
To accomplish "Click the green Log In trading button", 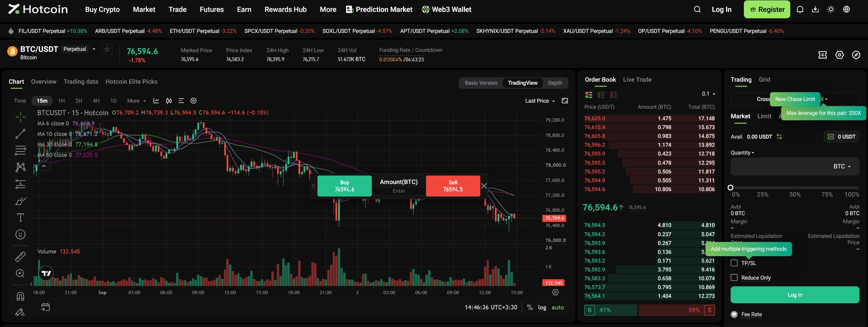I will [x=795, y=295].
